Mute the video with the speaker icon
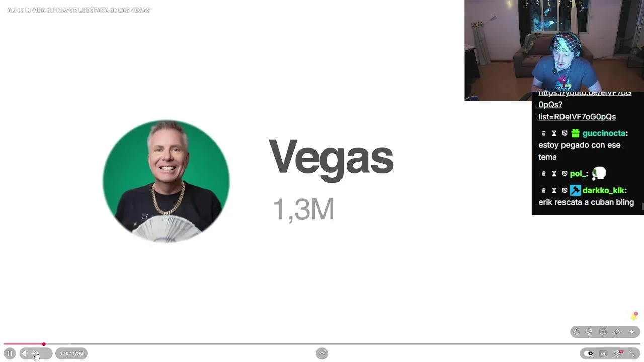Image resolution: width=644 pixels, height=362 pixels. 25,353
